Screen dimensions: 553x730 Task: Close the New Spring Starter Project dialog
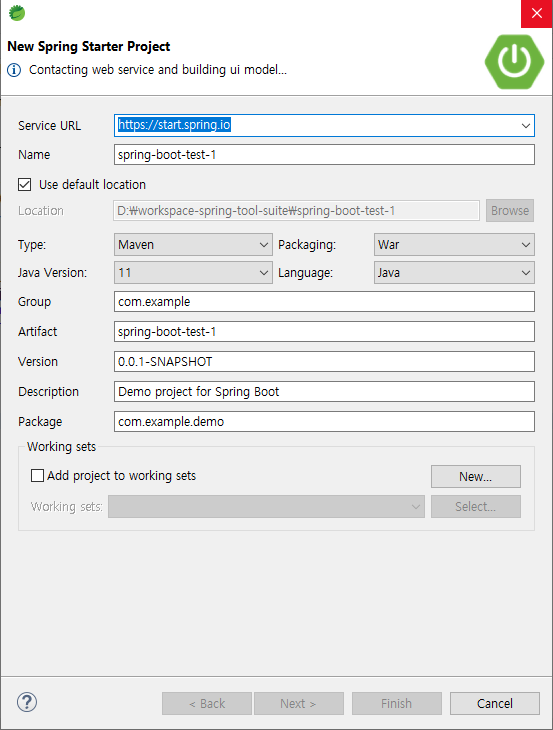[537, 14]
